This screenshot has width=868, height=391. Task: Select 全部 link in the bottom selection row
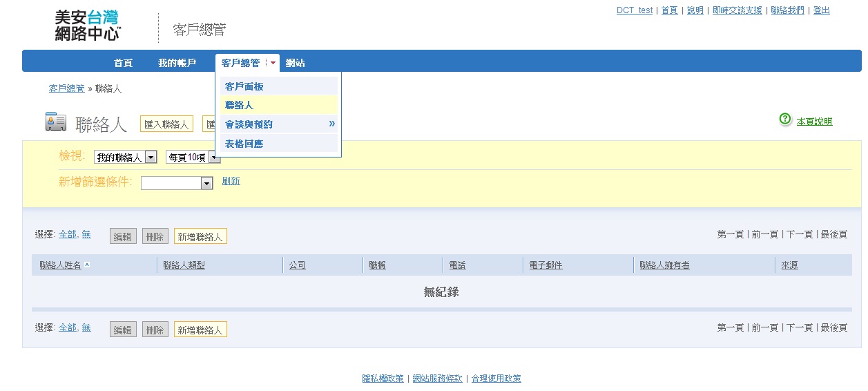[68, 327]
